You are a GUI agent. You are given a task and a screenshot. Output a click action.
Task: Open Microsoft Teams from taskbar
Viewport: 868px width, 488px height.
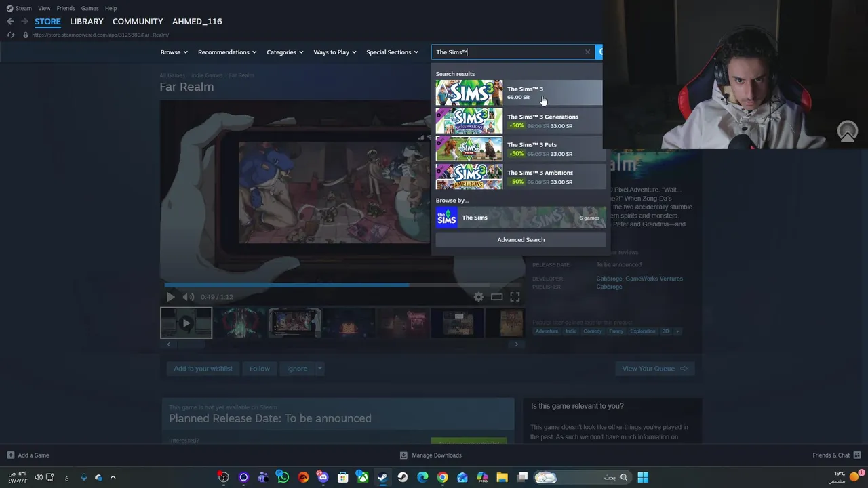pyautogui.click(x=263, y=477)
